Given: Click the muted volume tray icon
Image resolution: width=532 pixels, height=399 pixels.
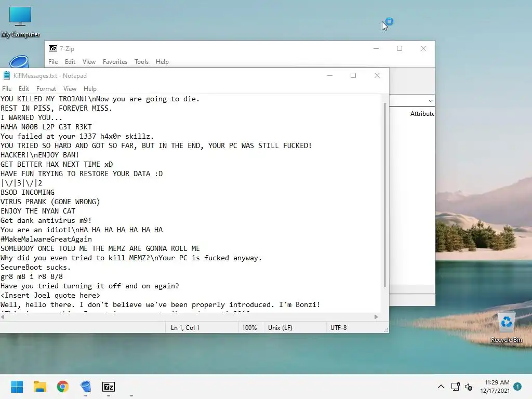Looking at the screenshot, I should point(469,387).
